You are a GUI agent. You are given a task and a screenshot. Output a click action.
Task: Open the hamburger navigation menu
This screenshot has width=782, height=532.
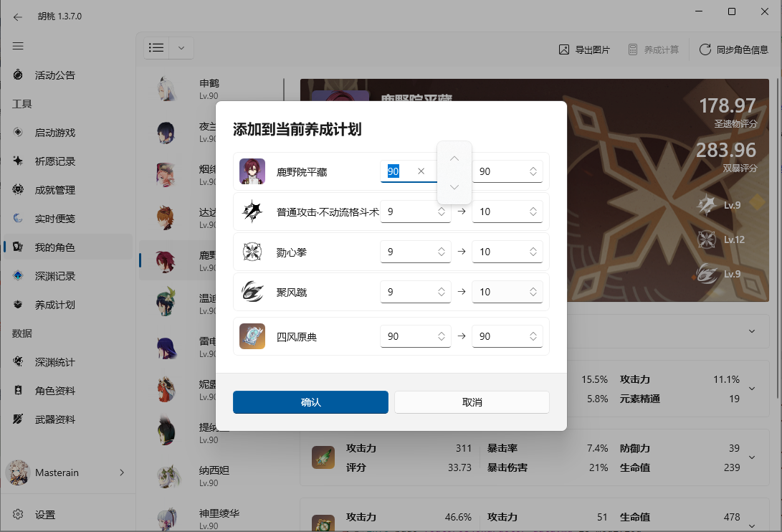[x=18, y=46]
